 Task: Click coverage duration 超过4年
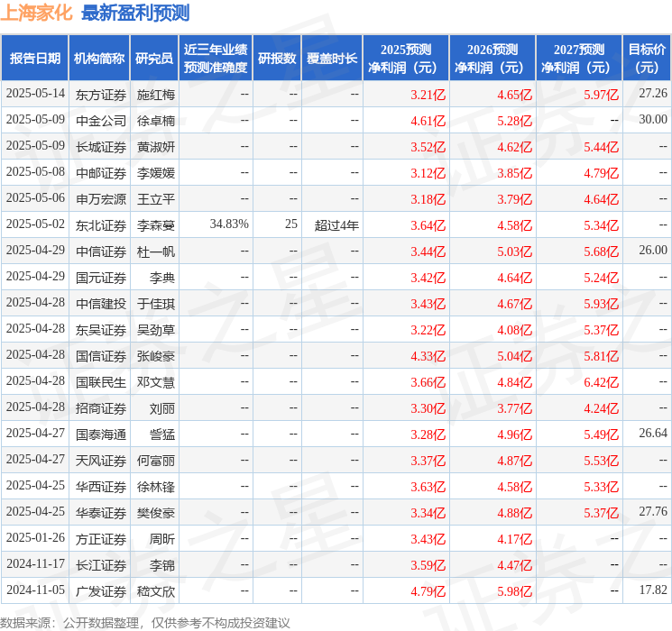tap(336, 225)
